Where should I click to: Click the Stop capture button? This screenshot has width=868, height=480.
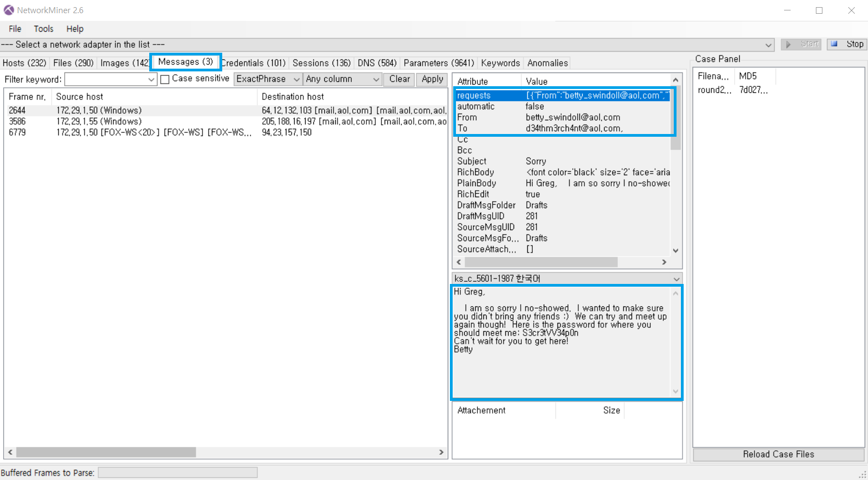847,44
